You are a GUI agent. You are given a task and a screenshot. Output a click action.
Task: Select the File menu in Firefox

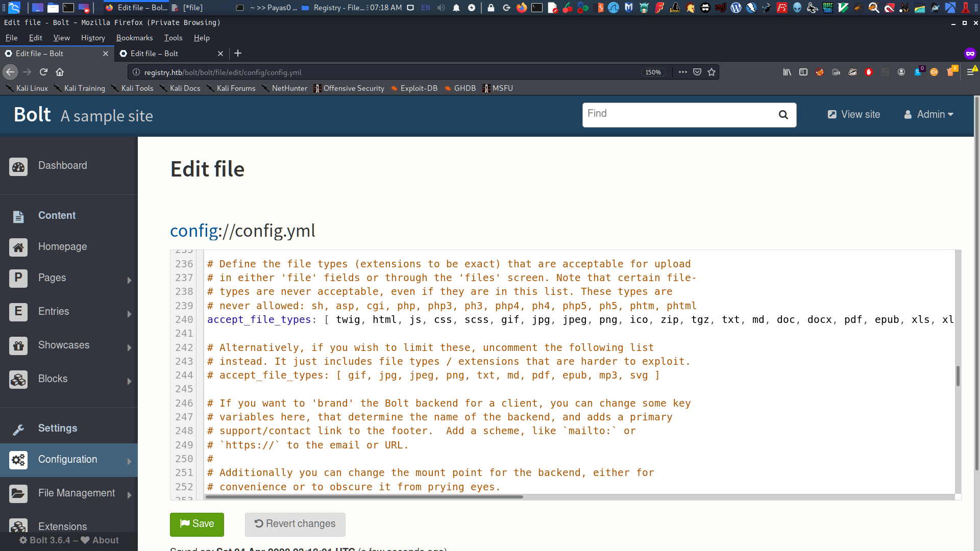11,37
